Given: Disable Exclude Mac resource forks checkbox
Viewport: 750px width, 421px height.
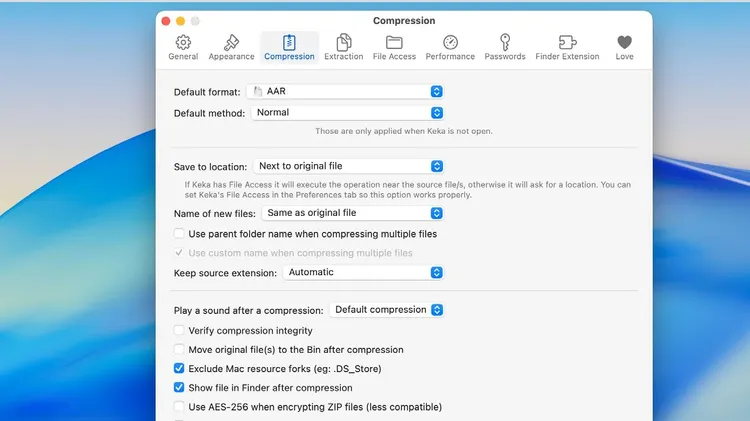Looking at the screenshot, I should [x=180, y=369].
